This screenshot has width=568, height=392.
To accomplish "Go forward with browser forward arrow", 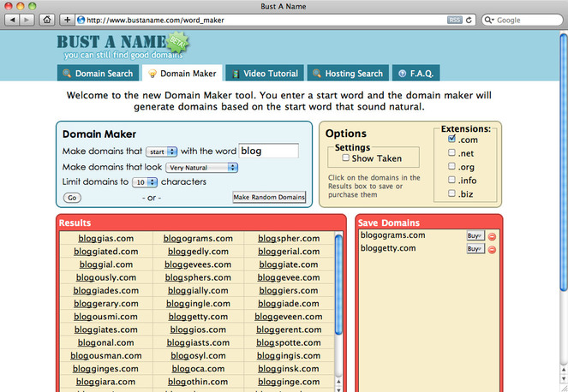I will coord(27,20).
